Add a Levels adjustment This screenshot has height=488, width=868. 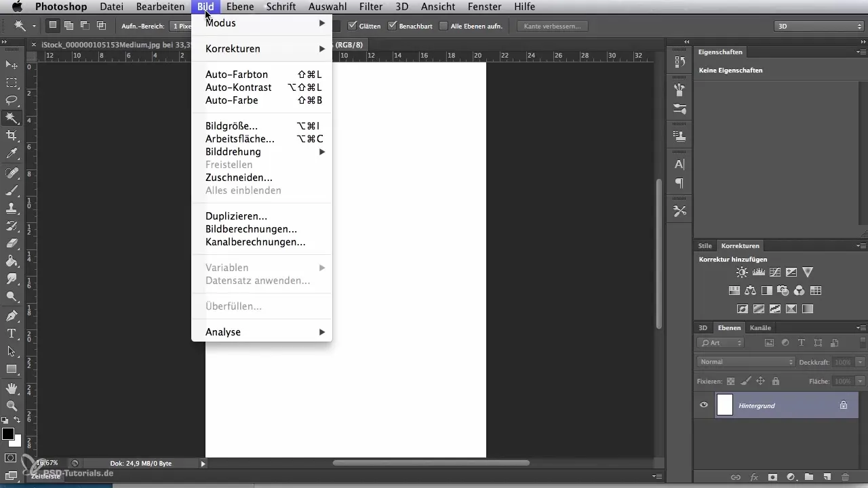pyautogui.click(x=758, y=272)
